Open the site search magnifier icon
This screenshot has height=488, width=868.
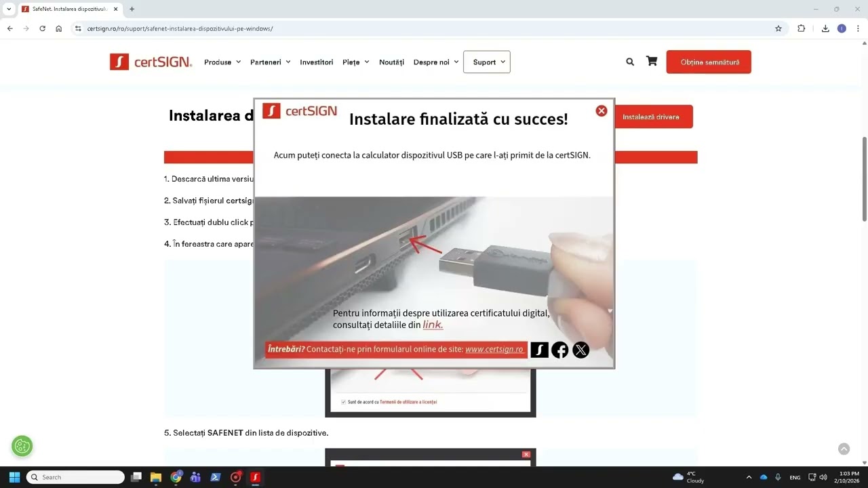pyautogui.click(x=630, y=62)
